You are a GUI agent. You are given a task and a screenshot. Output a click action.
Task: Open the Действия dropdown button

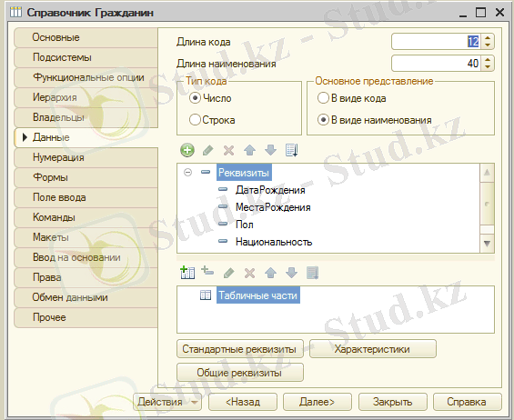[167, 402]
